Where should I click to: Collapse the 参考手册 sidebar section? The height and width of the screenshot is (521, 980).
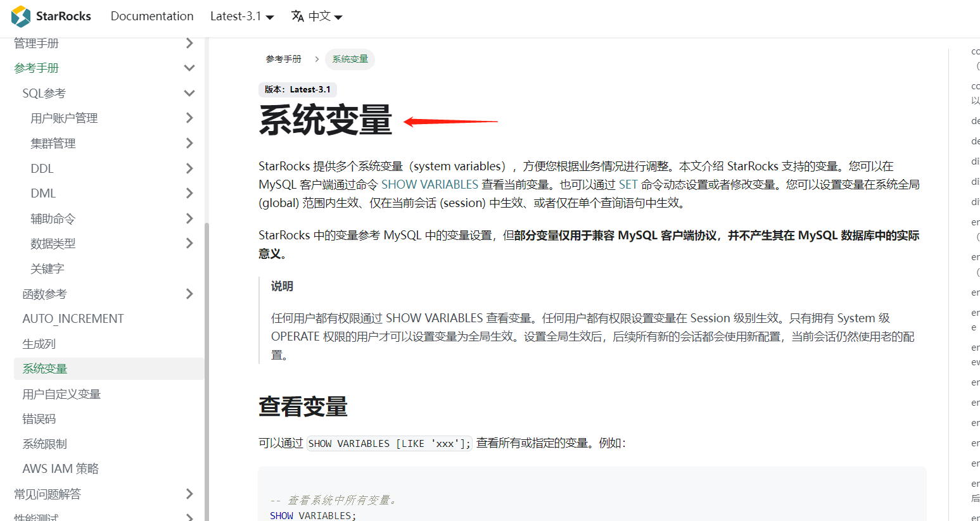189,68
